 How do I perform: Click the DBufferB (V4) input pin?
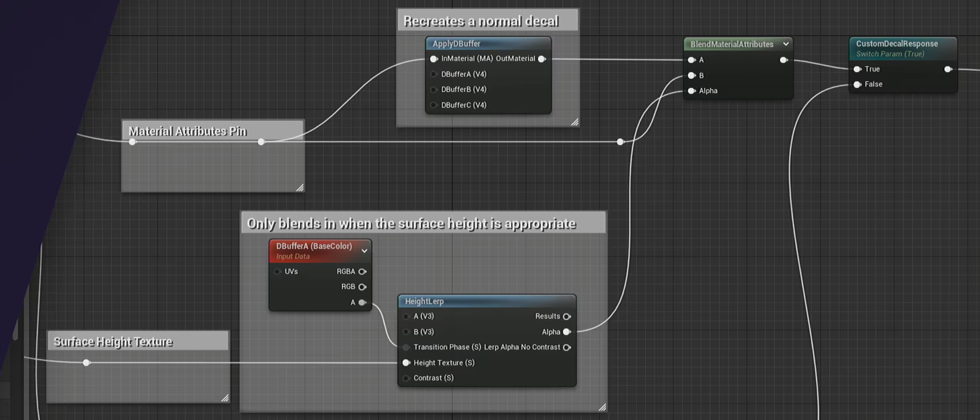[x=434, y=90]
